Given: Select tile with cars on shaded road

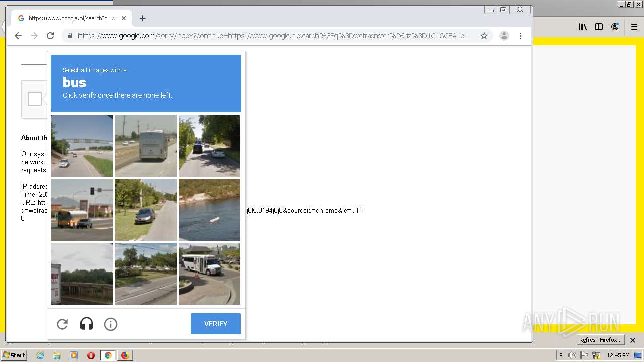Looking at the screenshot, I should pyautogui.click(x=209, y=146).
